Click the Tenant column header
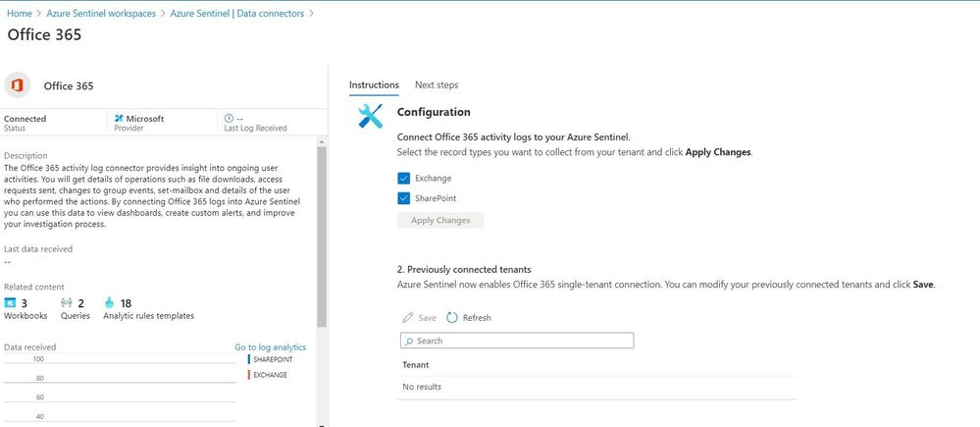This screenshot has height=427, width=980. tap(416, 364)
